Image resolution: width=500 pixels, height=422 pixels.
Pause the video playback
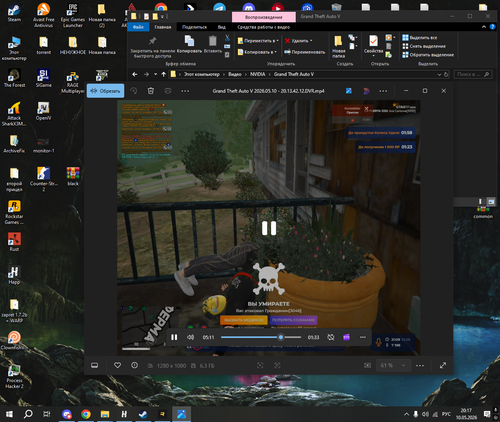[174, 337]
